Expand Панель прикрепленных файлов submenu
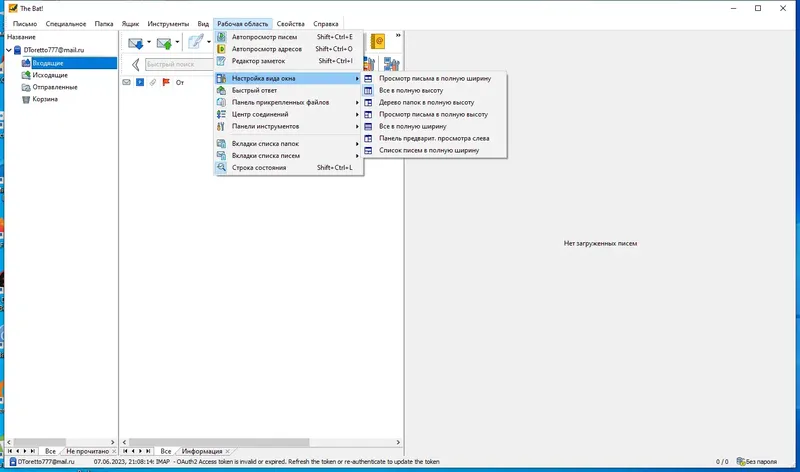800x472 pixels. [357, 103]
